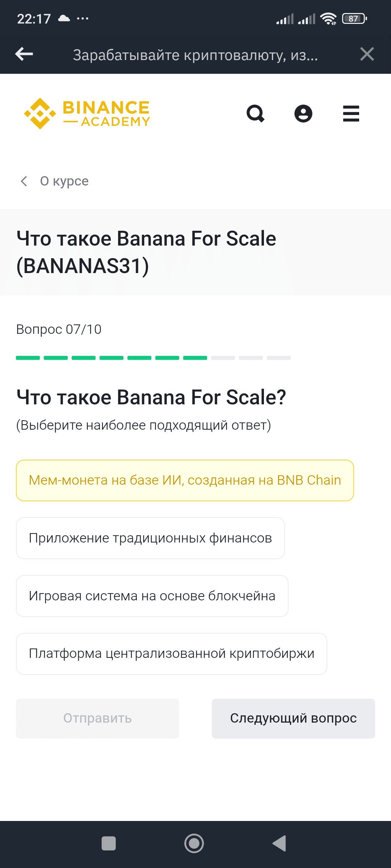The image size is (391, 868).
Task: Close the in-app browser with the X
Action: [x=367, y=54]
